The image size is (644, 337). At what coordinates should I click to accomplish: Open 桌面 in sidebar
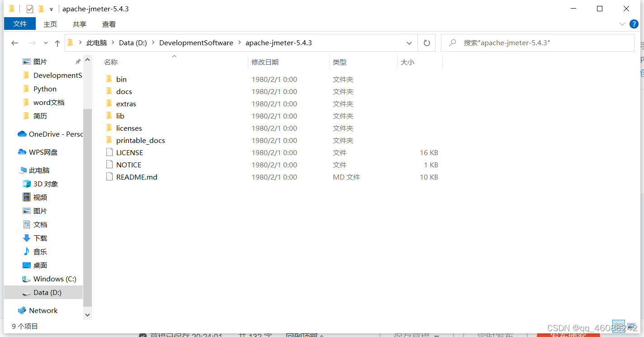point(35,265)
